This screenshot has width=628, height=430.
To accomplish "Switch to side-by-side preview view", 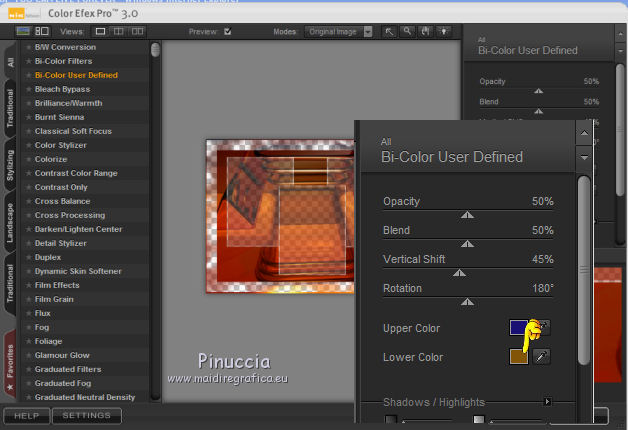I will point(139,31).
